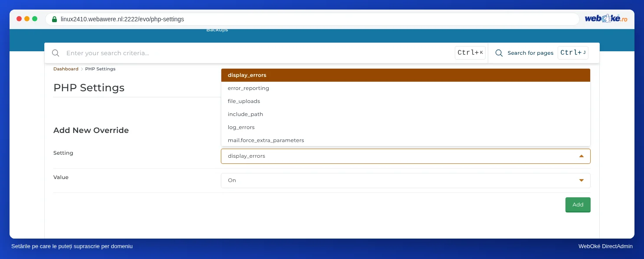Select log_errors from the dropdown list
Screen dimensions: 644x259
pyautogui.click(x=406, y=127)
